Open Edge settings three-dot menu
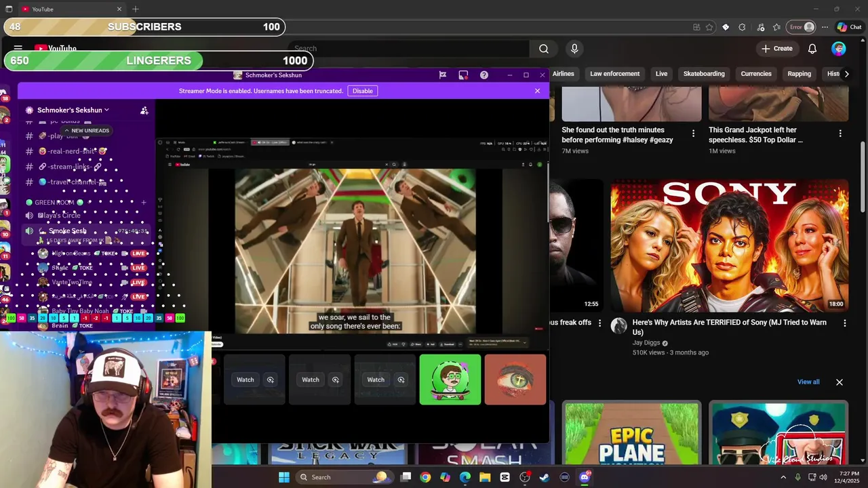This screenshot has width=868, height=488. 825,27
